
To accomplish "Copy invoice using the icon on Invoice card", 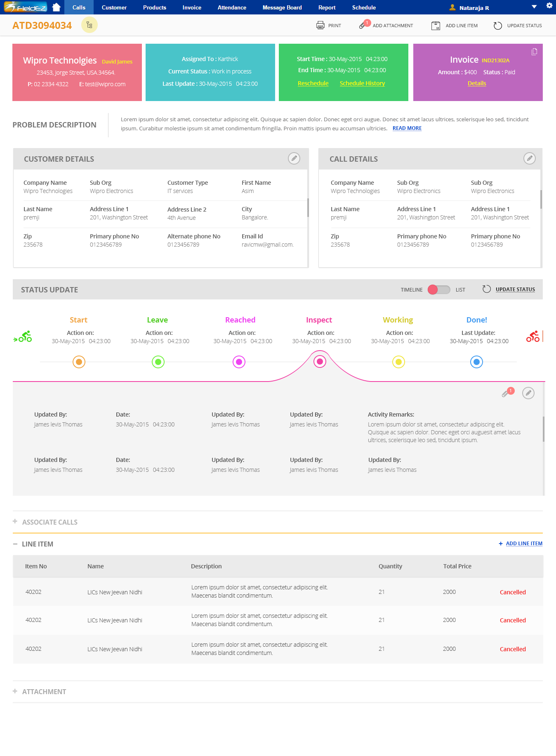I will pos(534,52).
